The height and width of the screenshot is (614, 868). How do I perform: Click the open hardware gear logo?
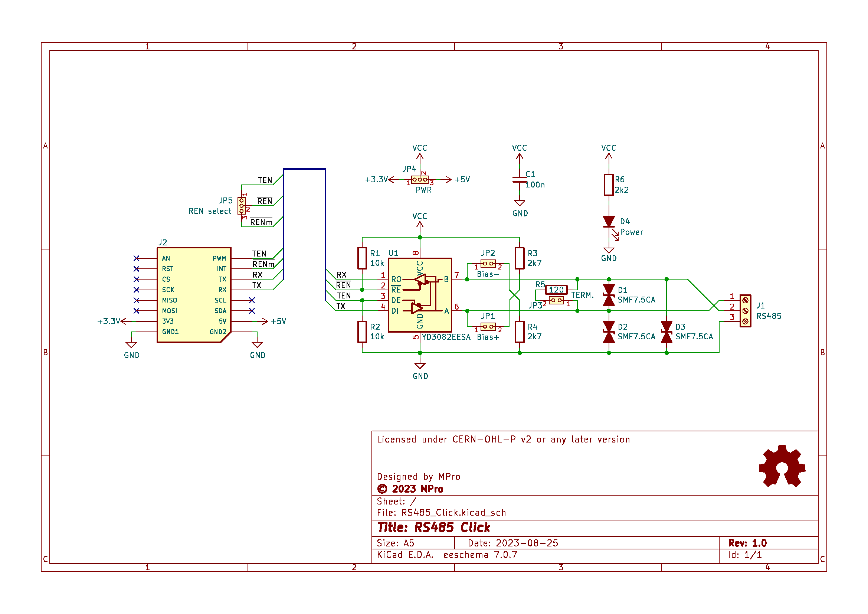tap(782, 466)
